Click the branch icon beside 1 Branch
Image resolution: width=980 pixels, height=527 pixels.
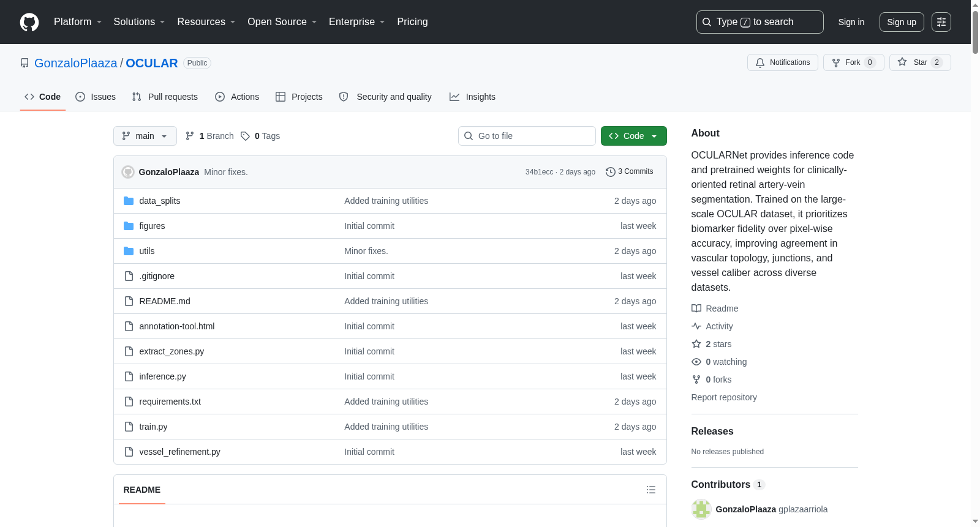pos(190,136)
